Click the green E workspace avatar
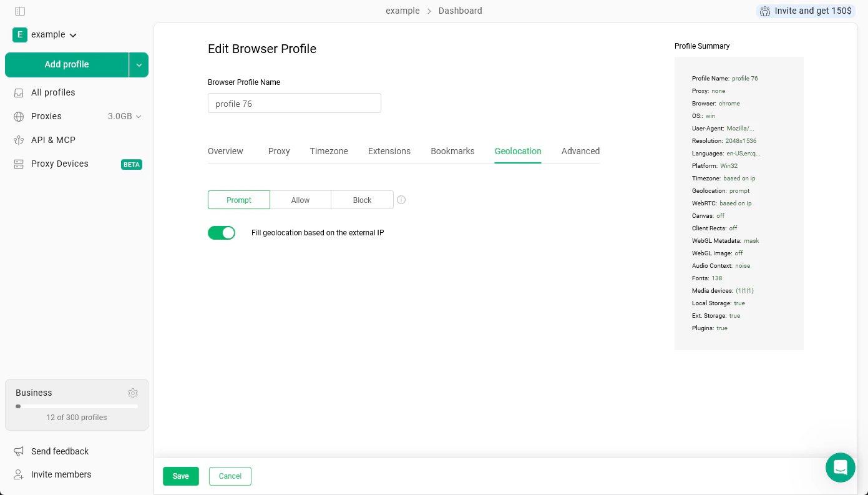This screenshot has width=868, height=495. [x=20, y=35]
